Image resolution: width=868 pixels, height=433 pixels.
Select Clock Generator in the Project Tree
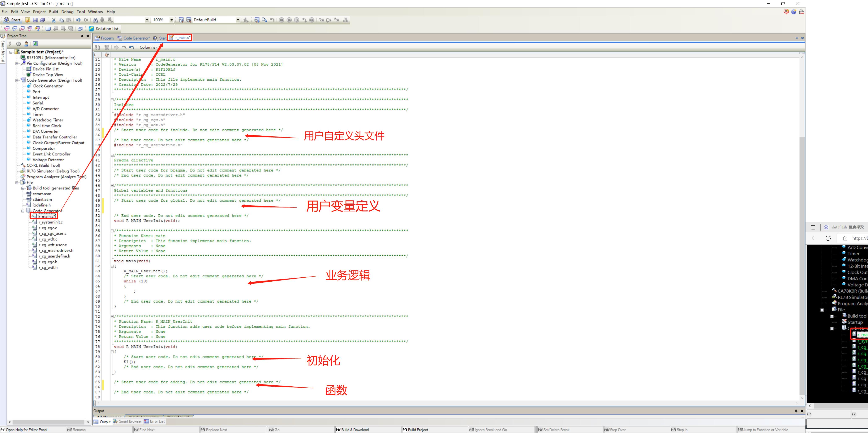(47, 86)
